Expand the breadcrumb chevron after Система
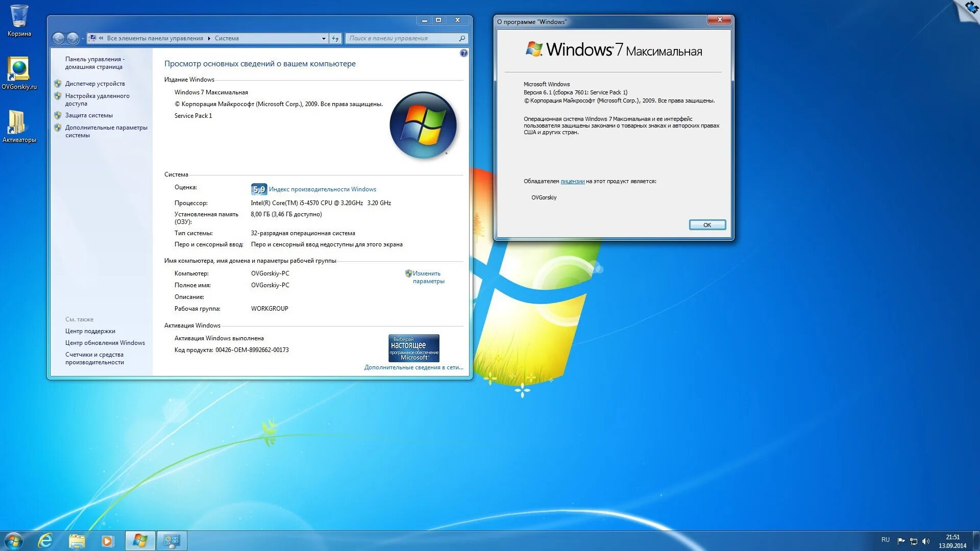This screenshot has width=980, height=551. pyautogui.click(x=246, y=38)
